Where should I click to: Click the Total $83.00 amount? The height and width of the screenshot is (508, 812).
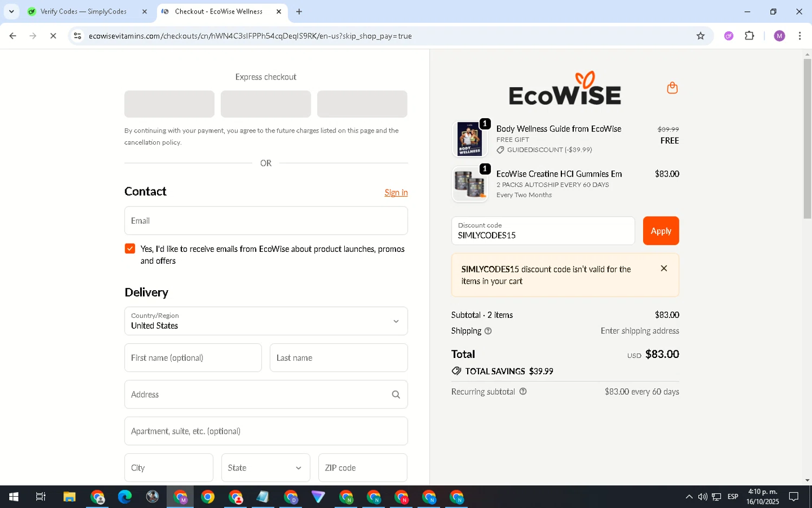click(x=662, y=354)
